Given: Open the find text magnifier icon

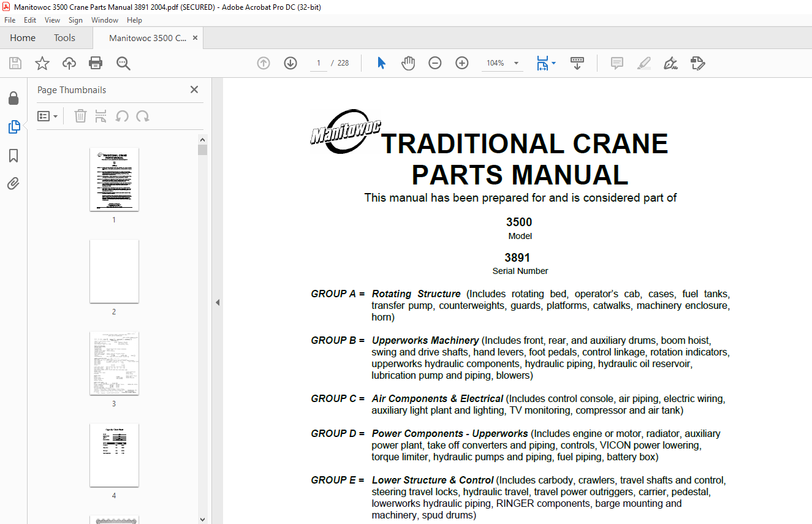Looking at the screenshot, I should pos(123,63).
